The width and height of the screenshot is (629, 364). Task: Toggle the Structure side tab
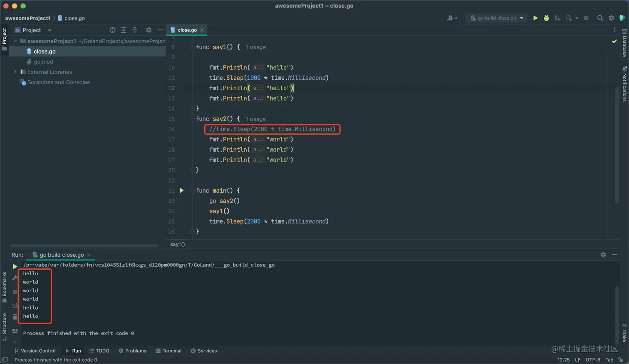tap(5, 327)
